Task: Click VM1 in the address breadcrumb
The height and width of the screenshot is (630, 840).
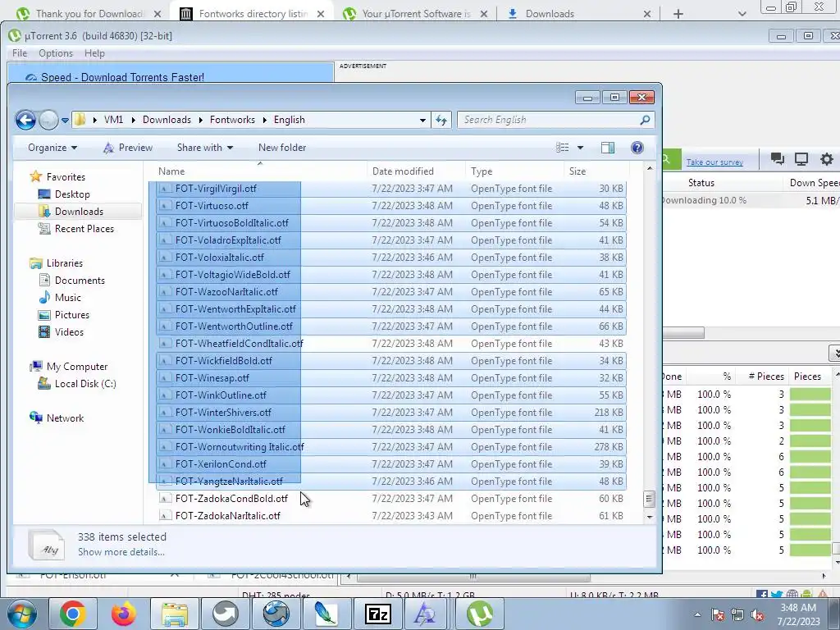Action: point(113,120)
